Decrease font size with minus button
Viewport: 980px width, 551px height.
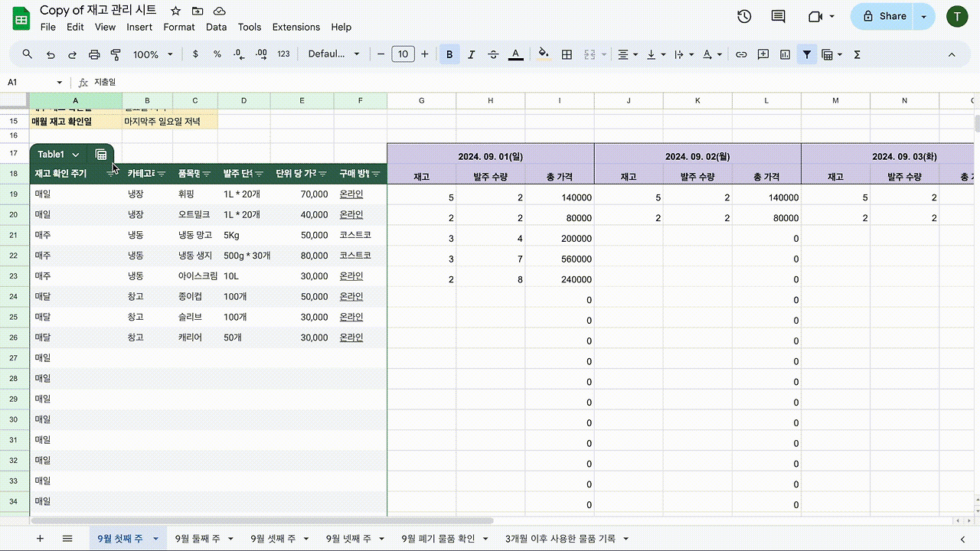pos(381,54)
